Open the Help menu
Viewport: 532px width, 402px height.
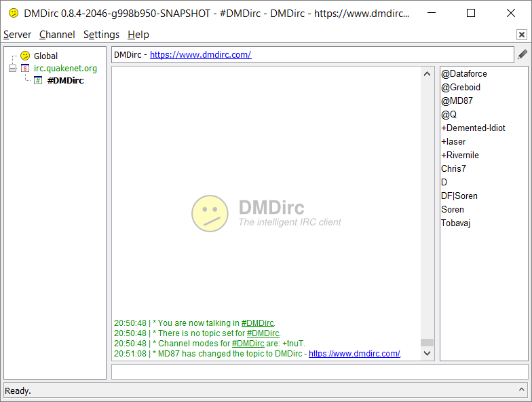point(138,35)
